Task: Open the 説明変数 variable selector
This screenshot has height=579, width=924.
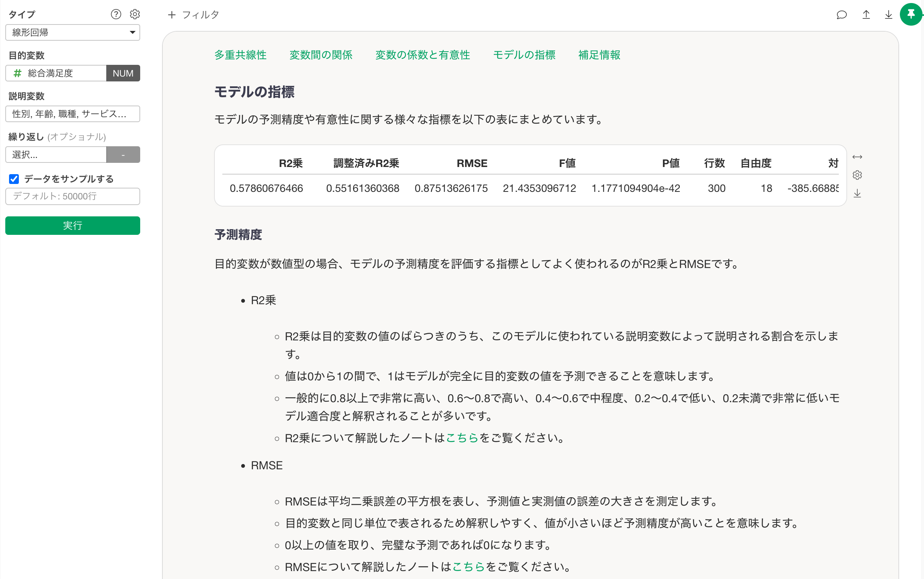Action: (x=72, y=114)
